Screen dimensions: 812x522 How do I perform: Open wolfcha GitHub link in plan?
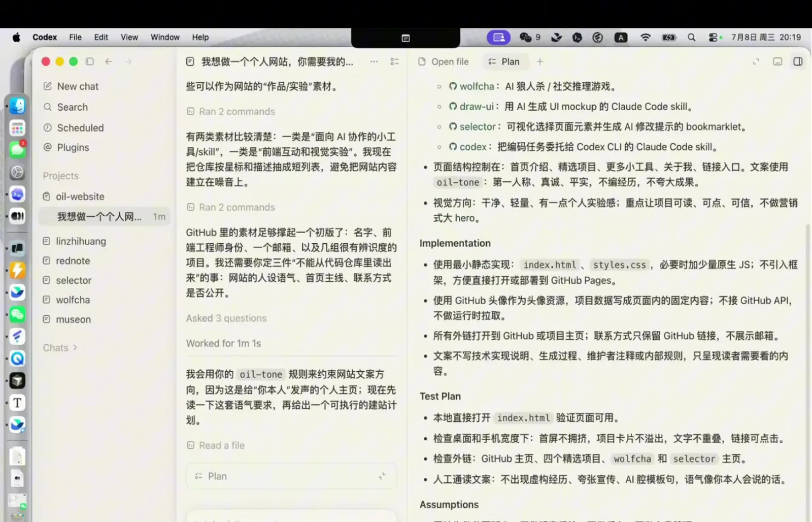point(471,86)
